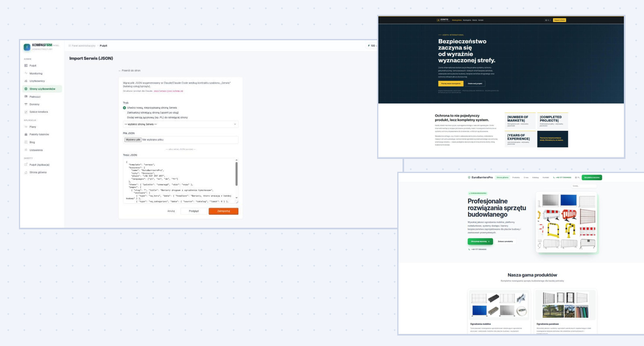Open Strona główna in Zonto navbar
The width and height of the screenshot is (644, 346).
click(x=457, y=20)
